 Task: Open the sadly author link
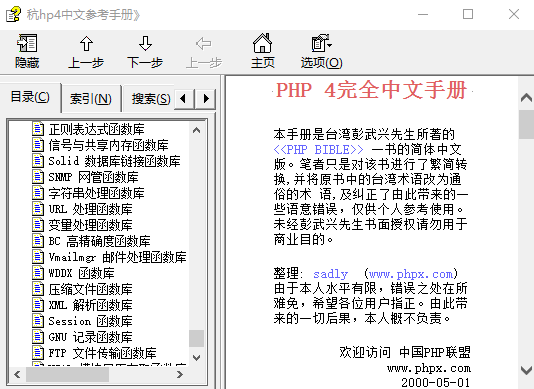[330, 274]
